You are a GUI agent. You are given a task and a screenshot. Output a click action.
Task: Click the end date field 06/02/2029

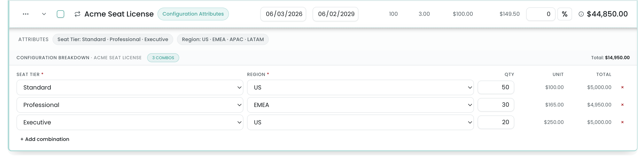tap(336, 14)
